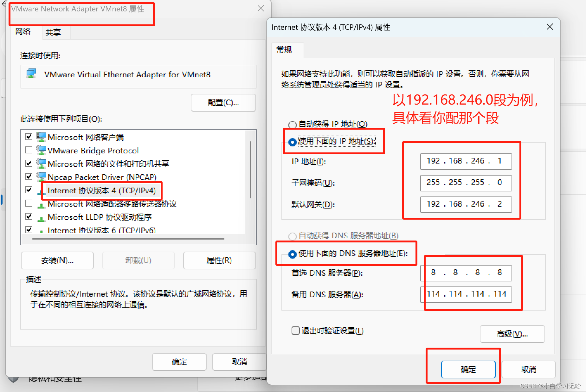The image size is (586, 392).
Task: Click the Microsoft 网络客户端 item icon
Action: pos(41,137)
